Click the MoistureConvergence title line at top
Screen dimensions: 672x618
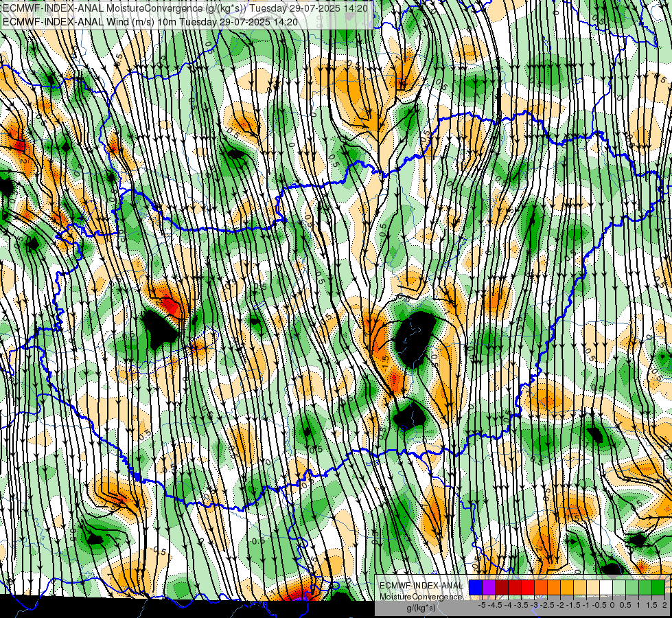click(185, 8)
